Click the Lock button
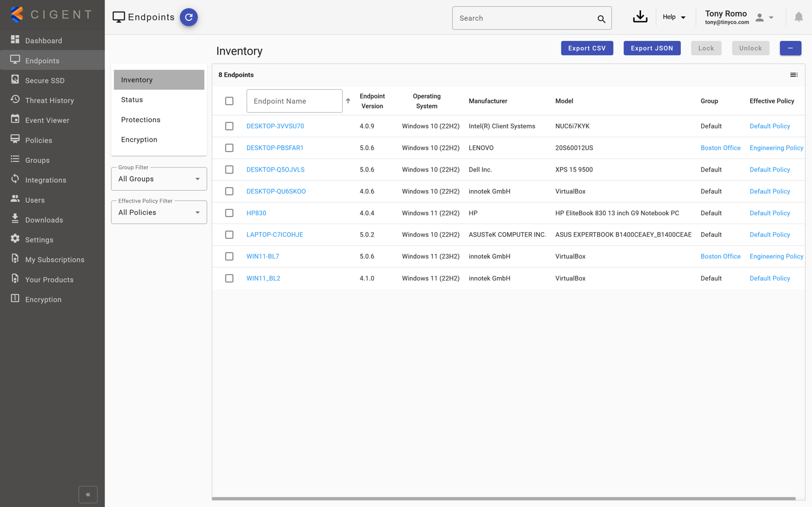This screenshot has height=507, width=812. point(706,48)
